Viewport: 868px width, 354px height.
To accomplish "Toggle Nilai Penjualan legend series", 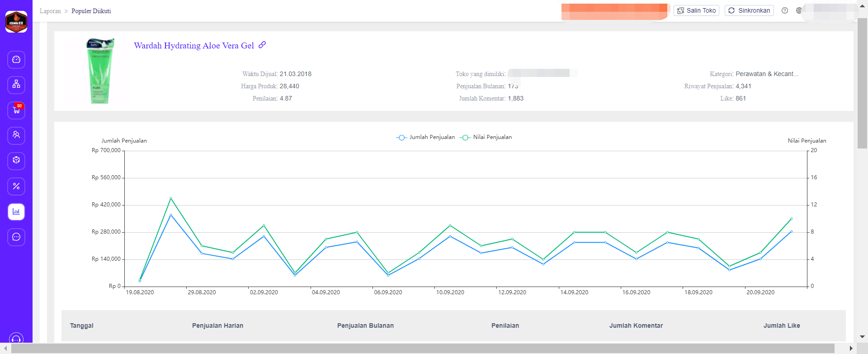I will pos(486,137).
